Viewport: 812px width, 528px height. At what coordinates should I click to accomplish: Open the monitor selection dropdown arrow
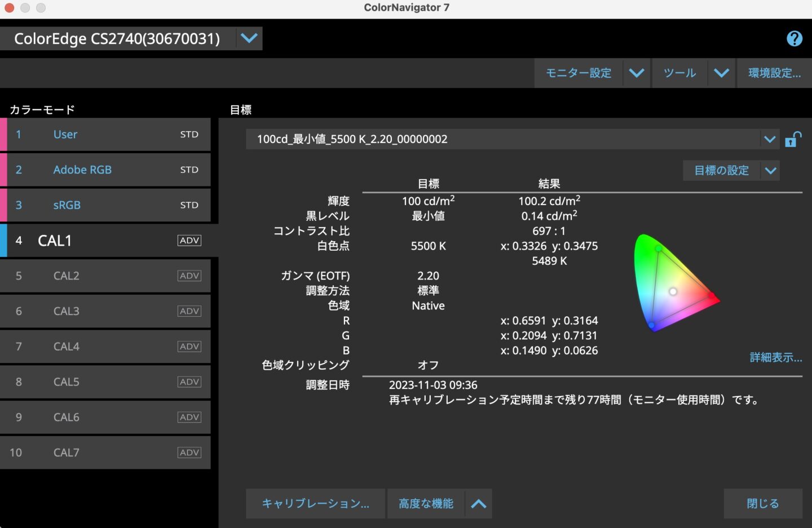(249, 38)
